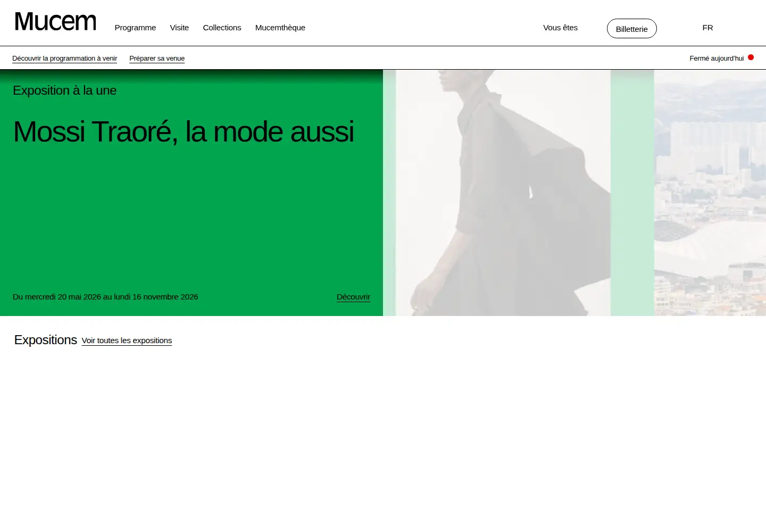Open the Collections menu

222,28
